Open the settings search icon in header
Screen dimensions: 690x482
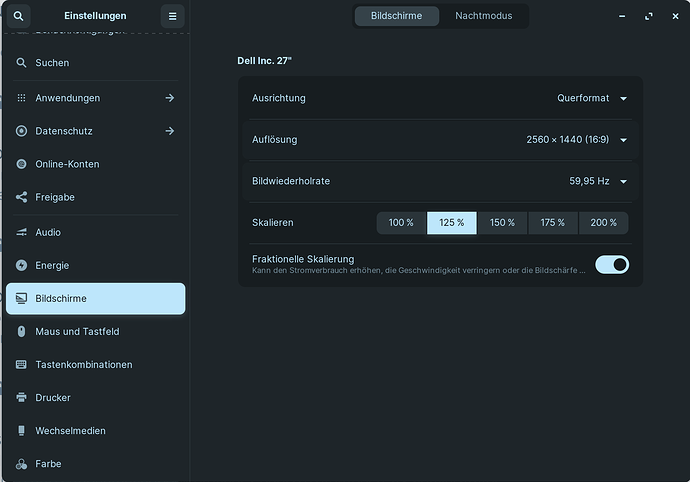tap(18, 16)
